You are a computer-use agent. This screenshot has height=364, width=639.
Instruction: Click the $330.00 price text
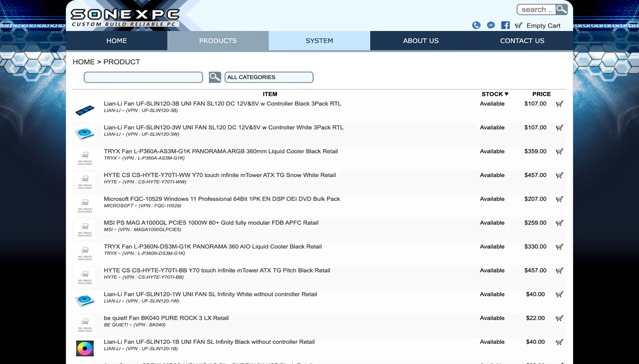point(535,246)
